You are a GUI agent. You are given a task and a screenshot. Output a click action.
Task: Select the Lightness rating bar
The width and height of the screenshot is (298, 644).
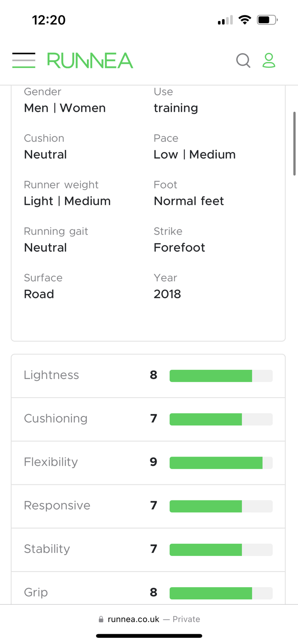(x=221, y=376)
